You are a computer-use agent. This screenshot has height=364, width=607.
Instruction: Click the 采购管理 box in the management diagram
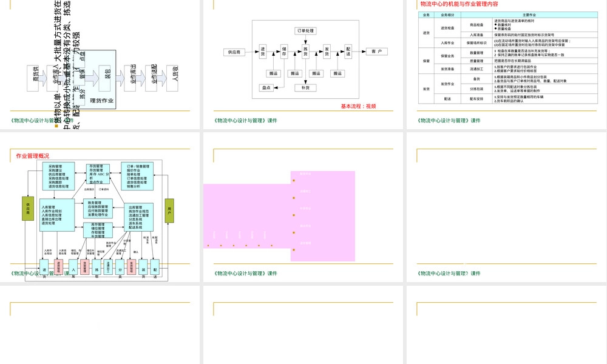tap(58, 177)
